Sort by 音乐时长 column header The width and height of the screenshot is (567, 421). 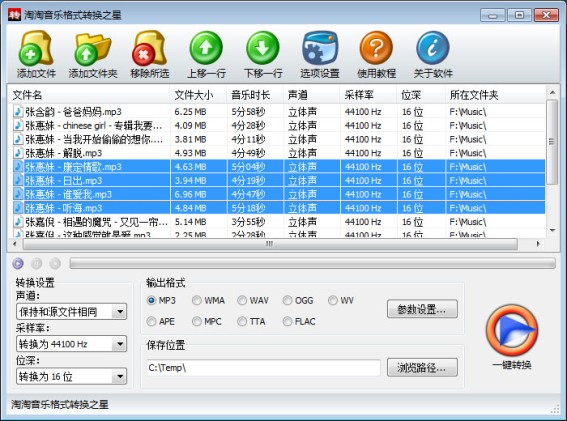click(255, 95)
